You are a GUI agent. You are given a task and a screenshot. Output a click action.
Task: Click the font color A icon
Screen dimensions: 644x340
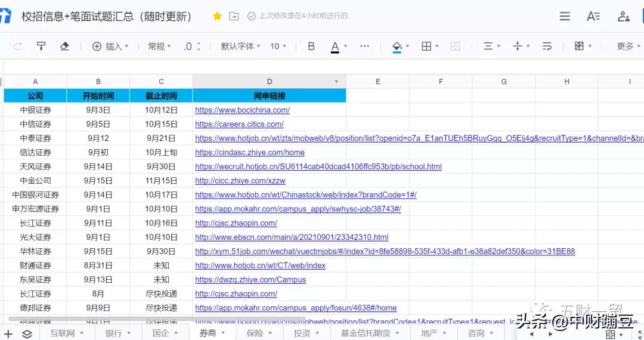(335, 47)
